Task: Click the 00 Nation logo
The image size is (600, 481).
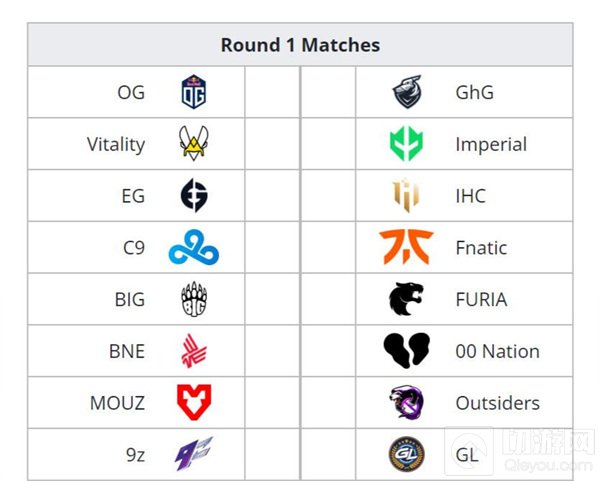Action: [x=407, y=351]
